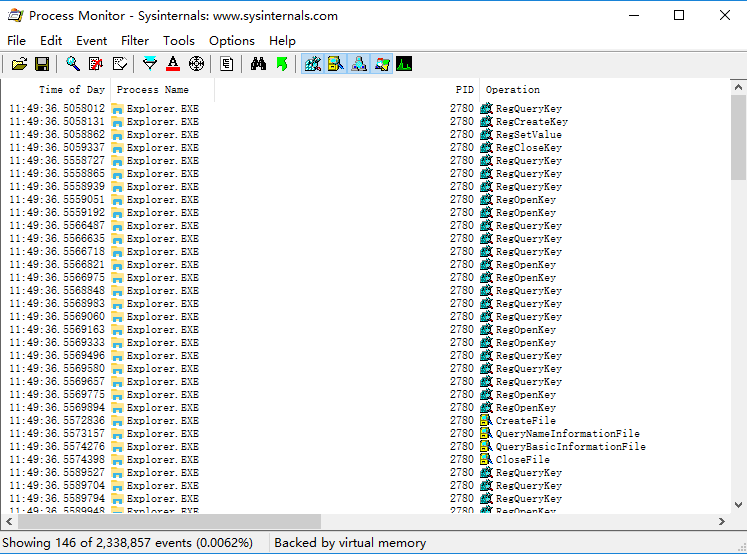Click the Time of Day column header
This screenshot has width=747, height=554.
56,90
